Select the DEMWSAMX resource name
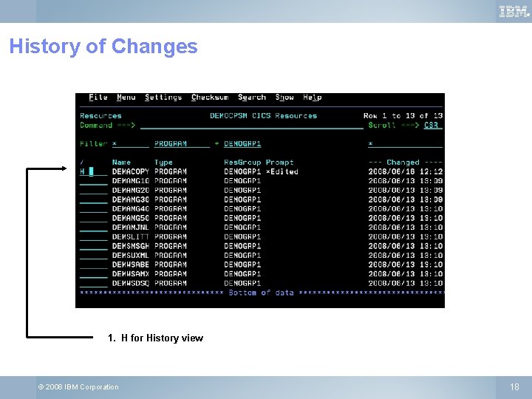This screenshot has width=532, height=399. (x=131, y=274)
